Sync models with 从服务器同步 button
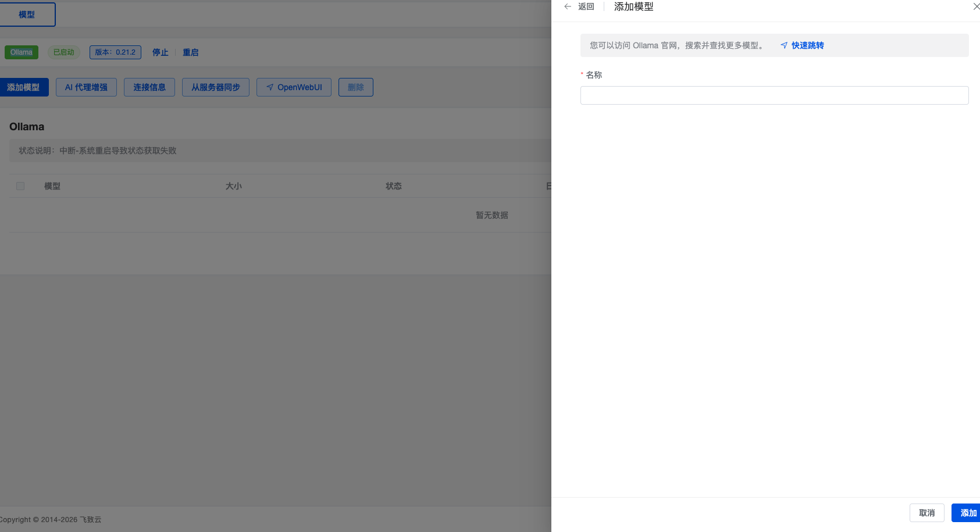The image size is (980, 532). tap(216, 87)
